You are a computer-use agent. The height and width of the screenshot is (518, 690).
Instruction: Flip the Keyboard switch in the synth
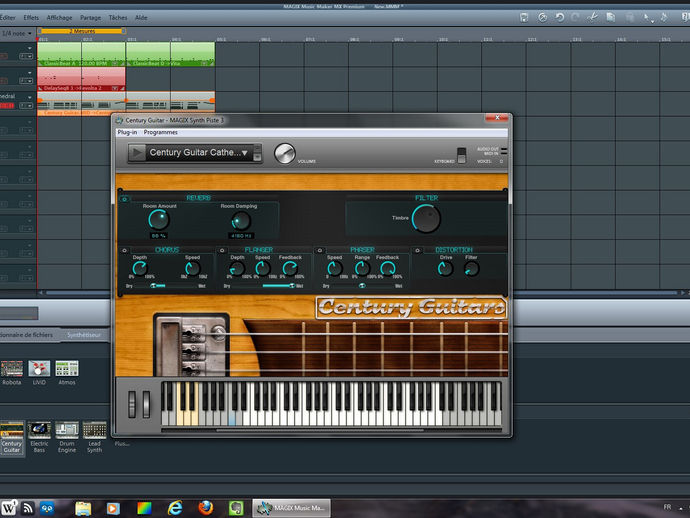click(461, 155)
